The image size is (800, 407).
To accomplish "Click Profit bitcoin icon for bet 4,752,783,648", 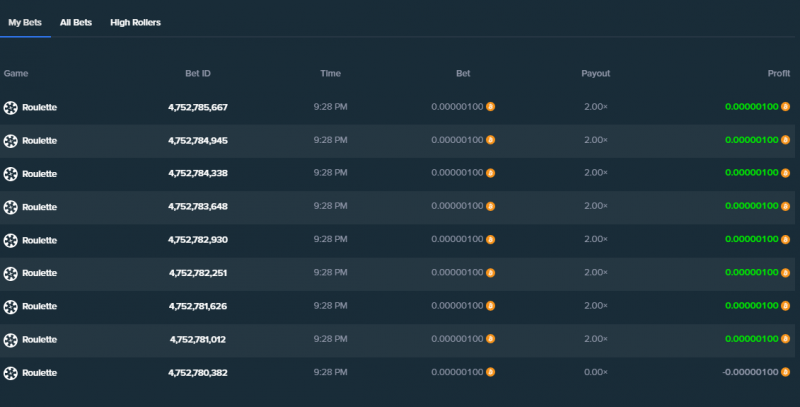I will point(786,206).
